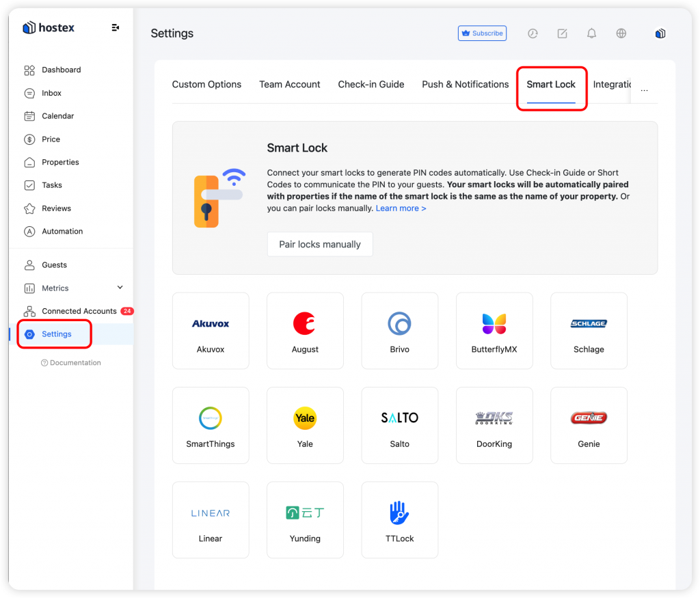Click the red 24 badge on Connected Accounts
Image resolution: width=700 pixels, height=598 pixels.
[x=127, y=311]
